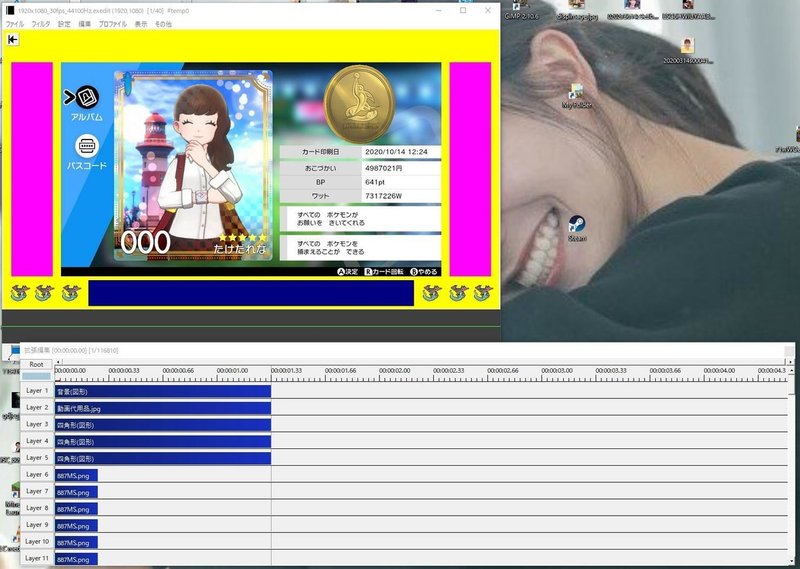800x569 pixels.
Task: Select the 887MS.png object on Layer 10
Action: point(77,543)
